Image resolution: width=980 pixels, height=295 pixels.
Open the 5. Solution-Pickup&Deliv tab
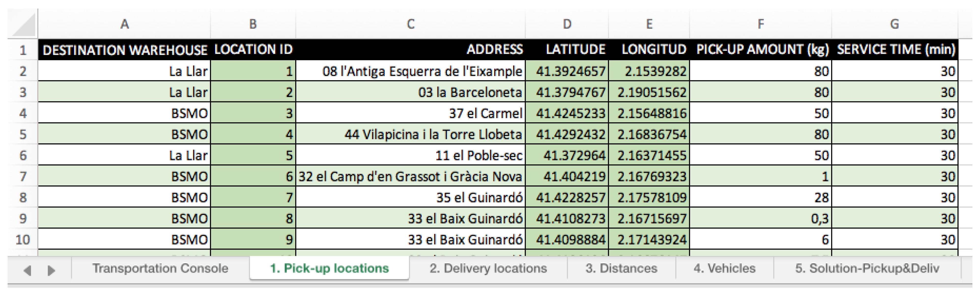867,269
